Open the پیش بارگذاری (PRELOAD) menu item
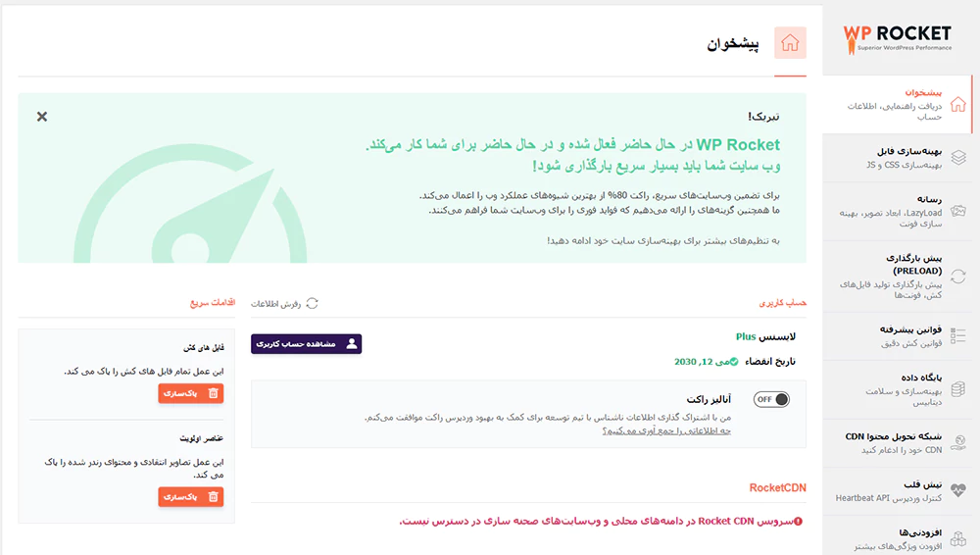This screenshot has width=980, height=555. [898, 277]
